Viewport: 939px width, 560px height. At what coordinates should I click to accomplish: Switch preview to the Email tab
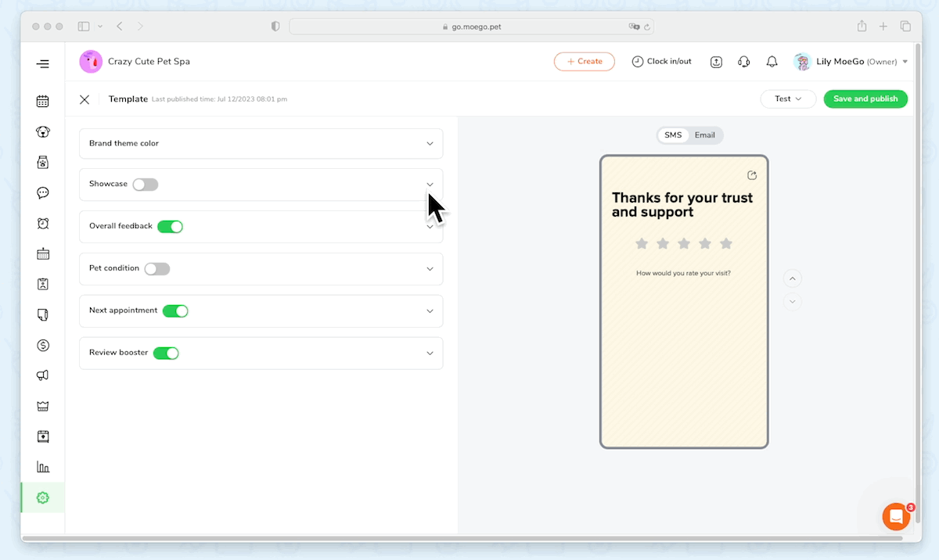point(705,135)
